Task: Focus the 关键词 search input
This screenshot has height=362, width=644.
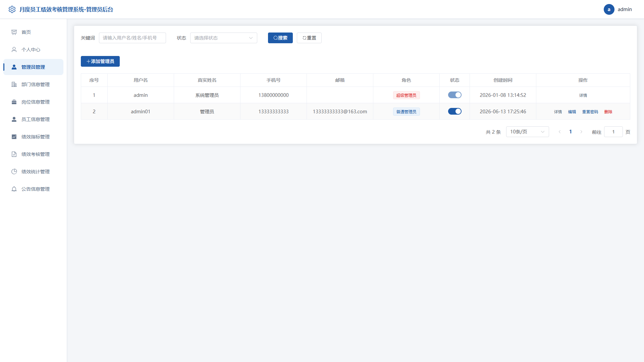Action: (132, 38)
